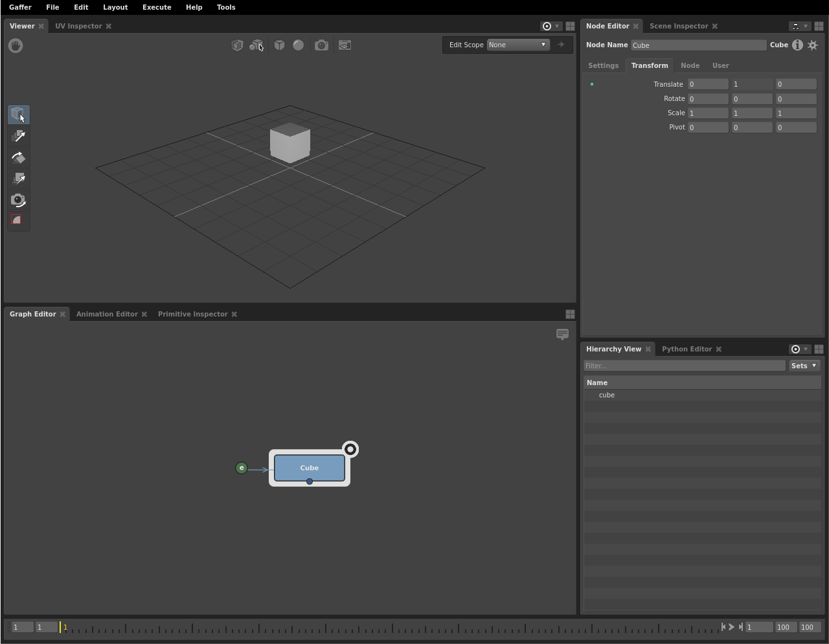Viewport: 829px width, 644px height.
Task: Select the Crop Window tool
Action: tap(18, 221)
